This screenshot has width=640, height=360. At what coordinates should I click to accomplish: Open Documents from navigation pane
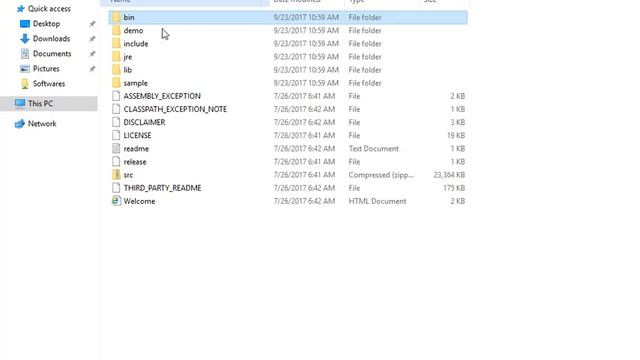[x=52, y=54]
